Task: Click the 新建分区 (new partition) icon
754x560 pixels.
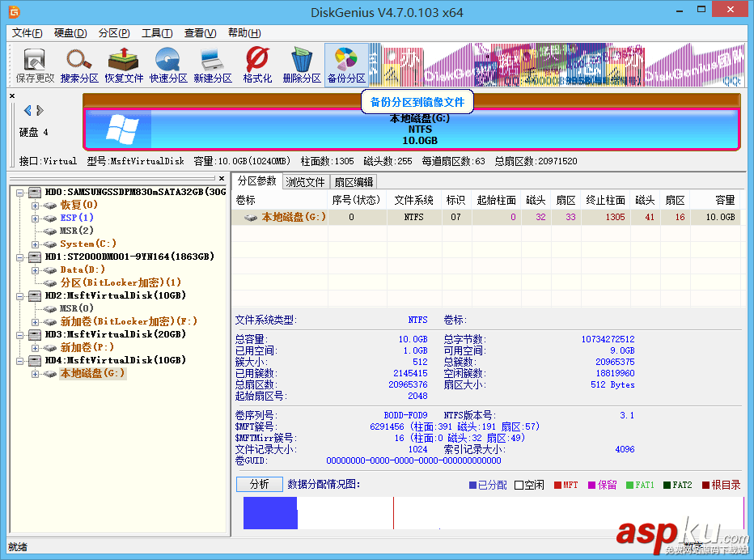Action: coord(211,64)
